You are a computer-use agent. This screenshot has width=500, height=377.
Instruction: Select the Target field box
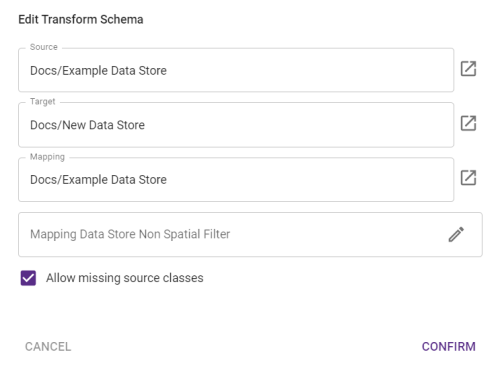(x=236, y=125)
